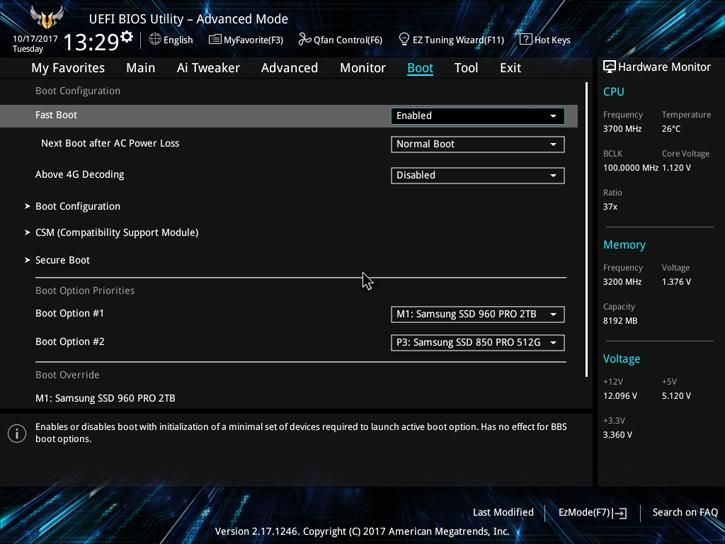Click CPU Ratio value 37x

coord(610,207)
